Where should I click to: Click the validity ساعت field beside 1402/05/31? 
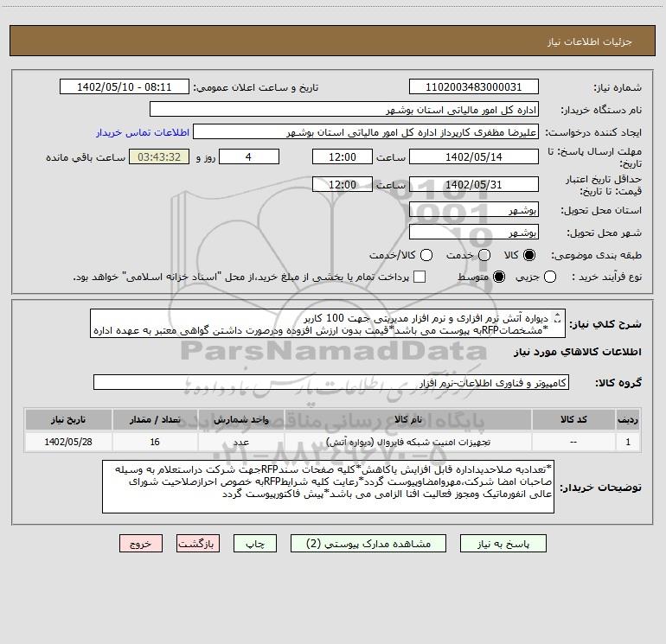click(x=343, y=185)
